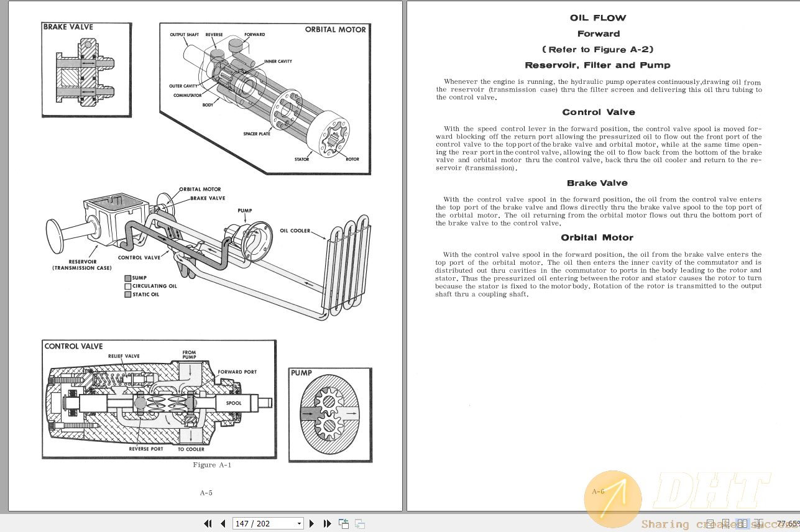Screen dimensions: 800x532
Task: Click the Brake Valve section heading
Action: (597, 183)
